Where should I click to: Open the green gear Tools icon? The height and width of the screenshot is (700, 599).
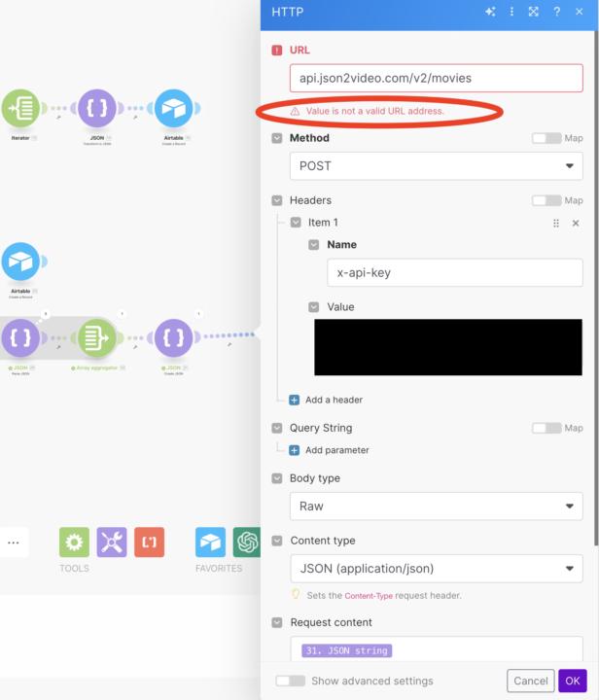[74, 542]
